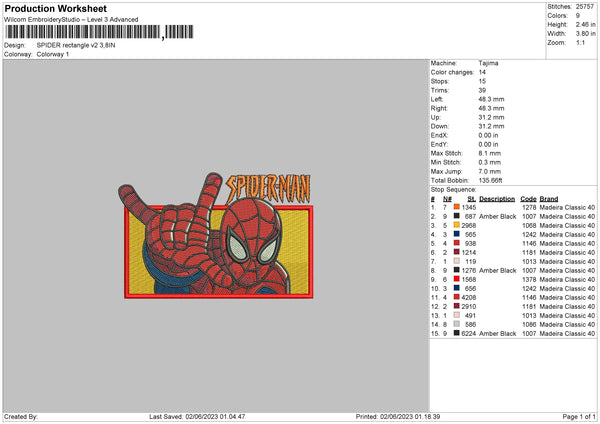Click the navy blue swatch in stop 4
The height and width of the screenshot is (424, 600).
(x=456, y=234)
